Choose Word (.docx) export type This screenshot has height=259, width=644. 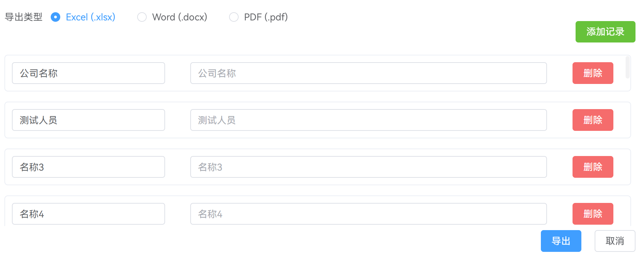(142, 17)
